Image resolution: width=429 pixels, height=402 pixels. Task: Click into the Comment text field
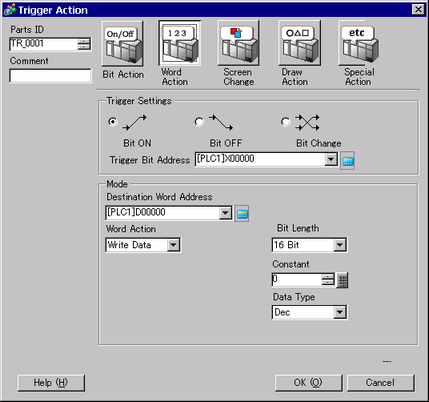[x=50, y=76]
